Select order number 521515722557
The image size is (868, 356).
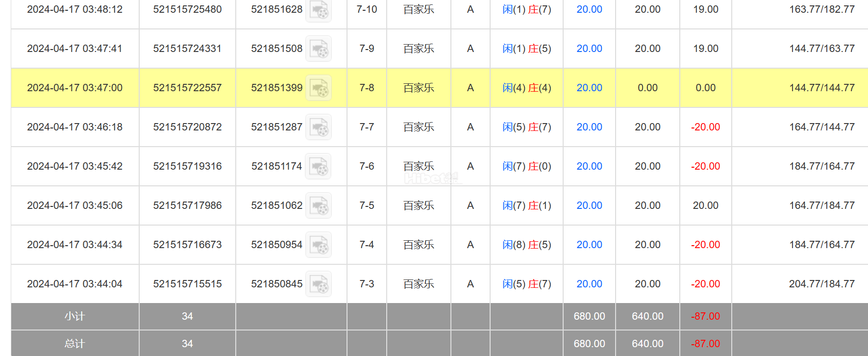[187, 88]
